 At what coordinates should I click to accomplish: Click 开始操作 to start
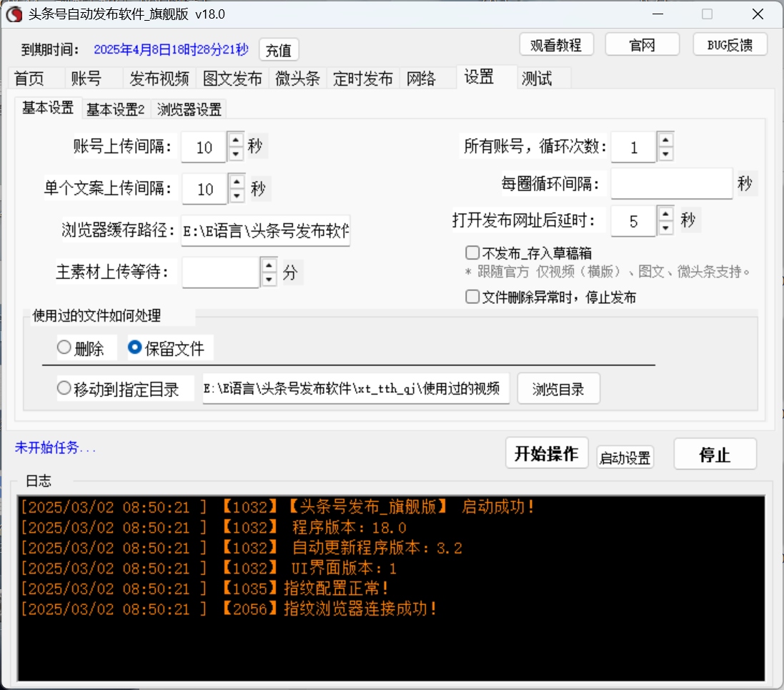547,453
